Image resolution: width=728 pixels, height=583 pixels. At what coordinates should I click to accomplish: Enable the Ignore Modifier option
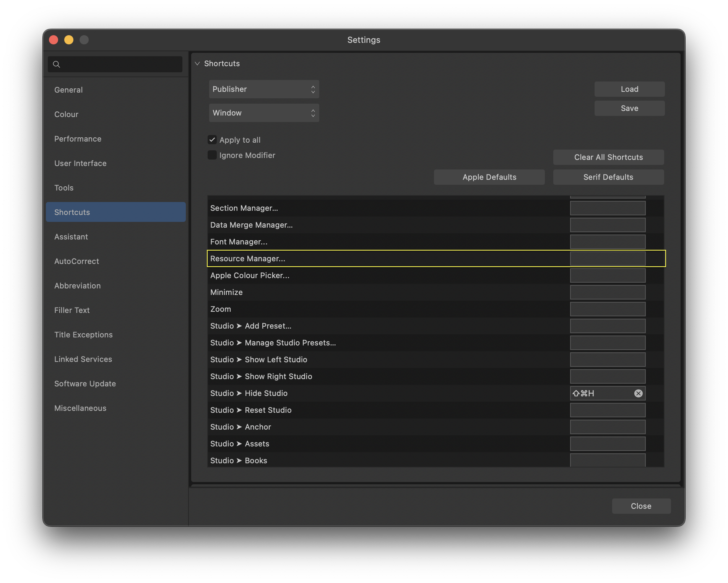pos(213,155)
